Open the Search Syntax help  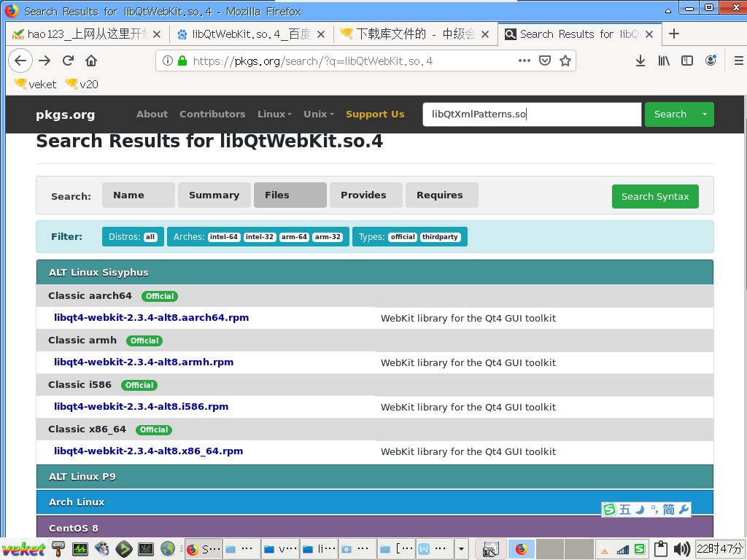[x=655, y=197]
